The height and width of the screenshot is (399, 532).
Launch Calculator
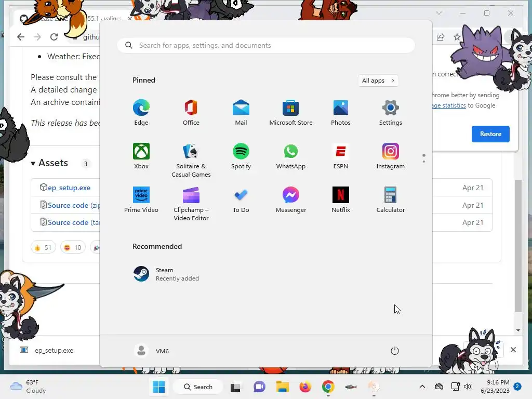[x=391, y=200]
